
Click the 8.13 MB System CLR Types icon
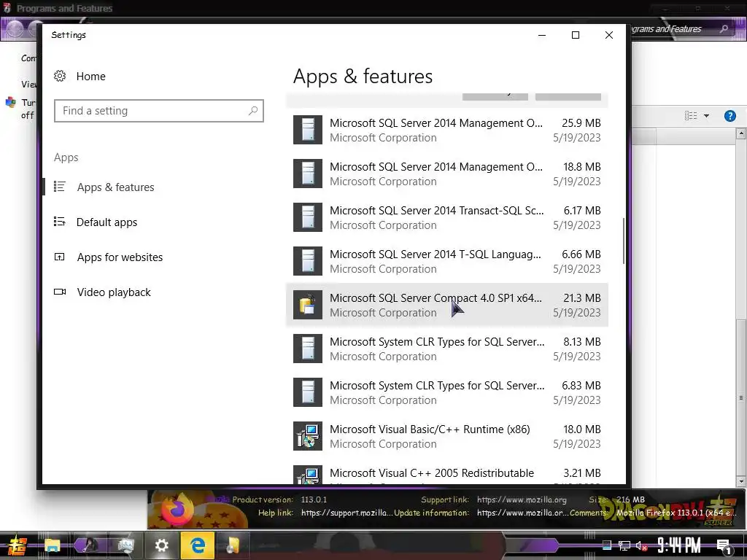(x=308, y=349)
